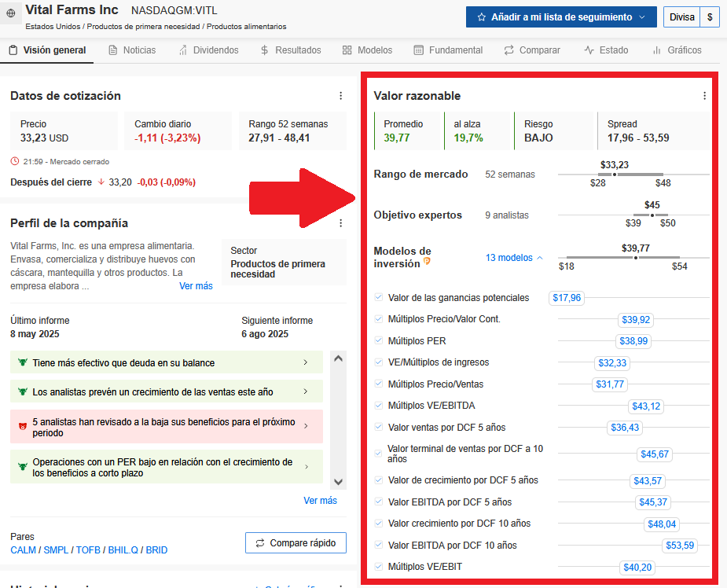Click Añadir a mi lista de seguimiento
Viewport: 727px width, 588px height.
pyautogui.click(x=561, y=17)
